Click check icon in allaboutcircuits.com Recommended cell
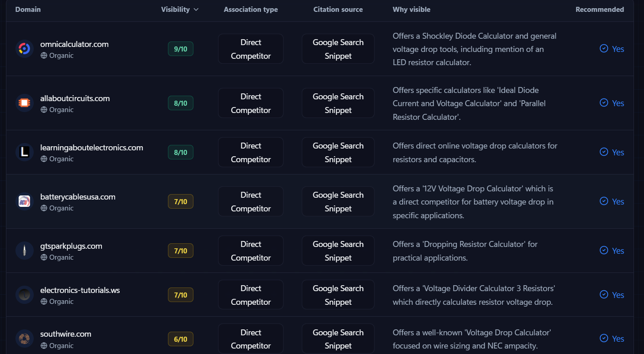The image size is (644, 354). coord(604,103)
